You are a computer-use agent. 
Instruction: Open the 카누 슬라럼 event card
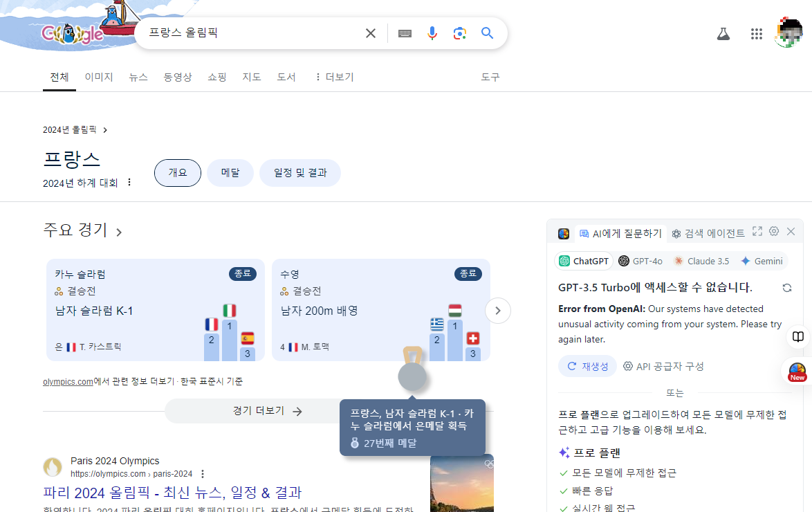point(156,310)
